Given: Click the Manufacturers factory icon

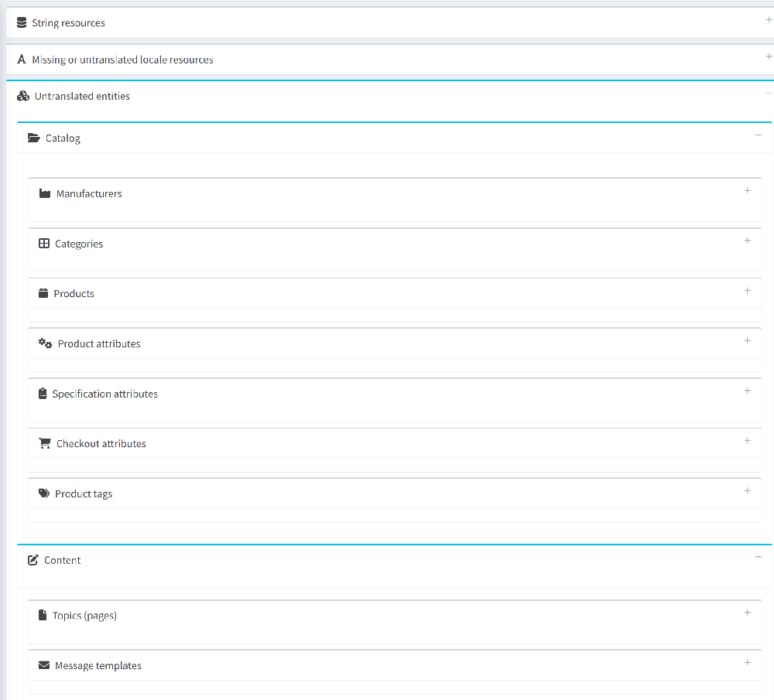Looking at the screenshot, I should click(44, 193).
